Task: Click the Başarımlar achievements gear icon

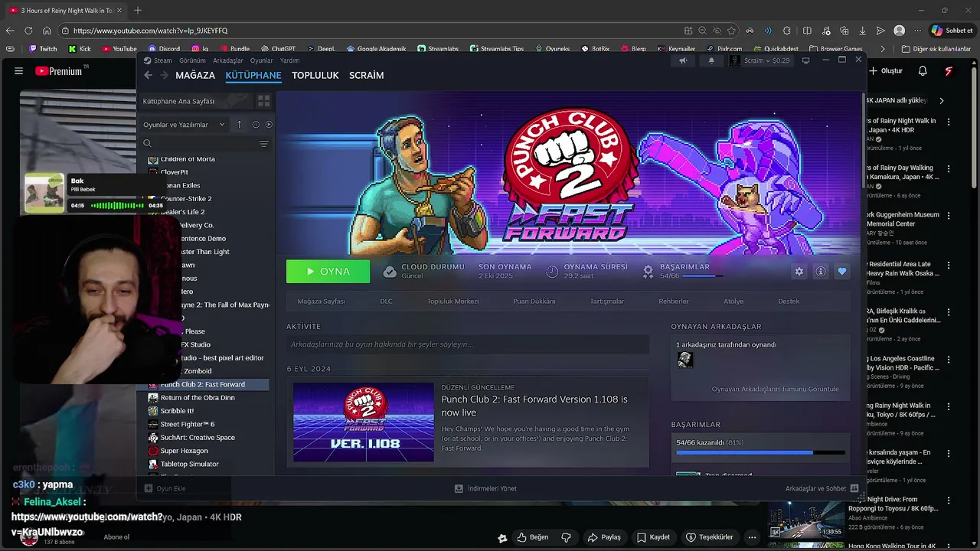Action: (648, 272)
